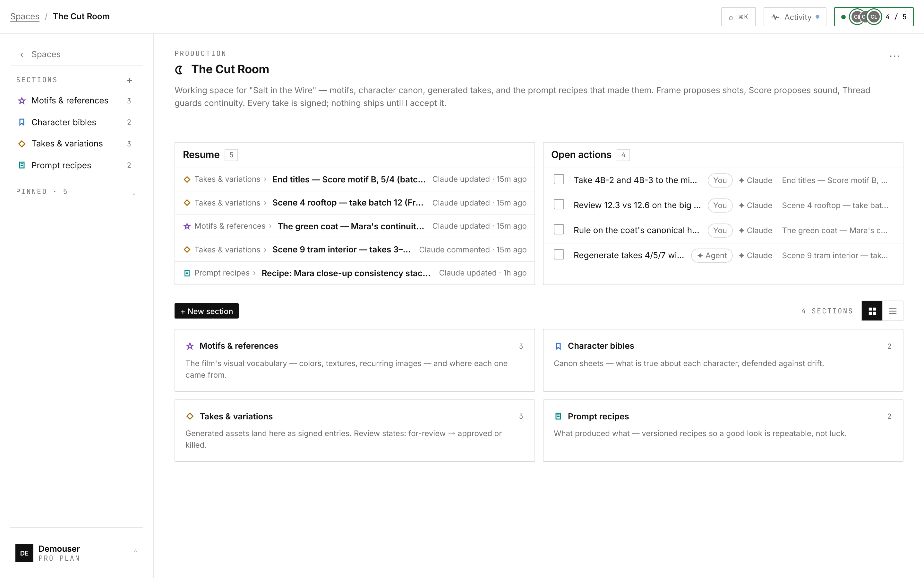Open the three-dots more options menu
The height and width of the screenshot is (578, 924).
click(x=894, y=56)
